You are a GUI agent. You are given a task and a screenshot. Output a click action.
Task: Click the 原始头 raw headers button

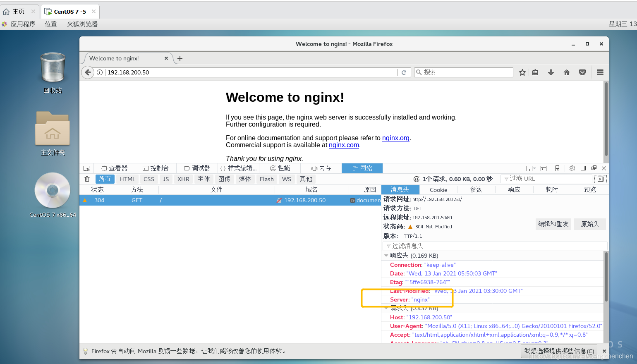[590, 224]
